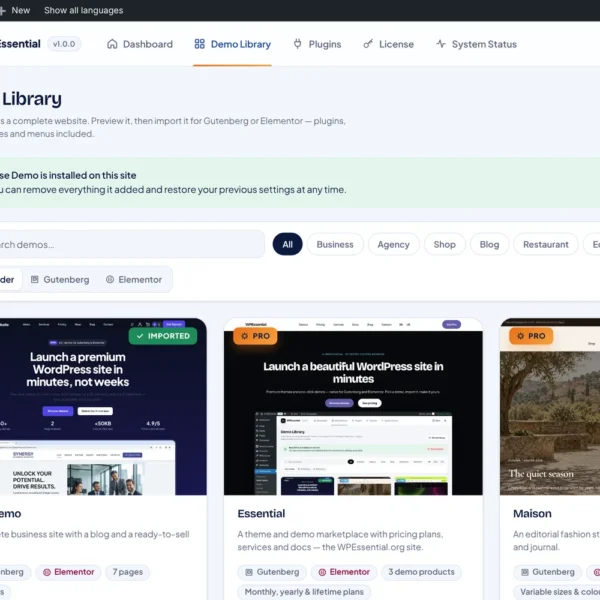Viewport: 600px width, 600px height.
Task: Click the 7 pages tag
Action: (128, 572)
